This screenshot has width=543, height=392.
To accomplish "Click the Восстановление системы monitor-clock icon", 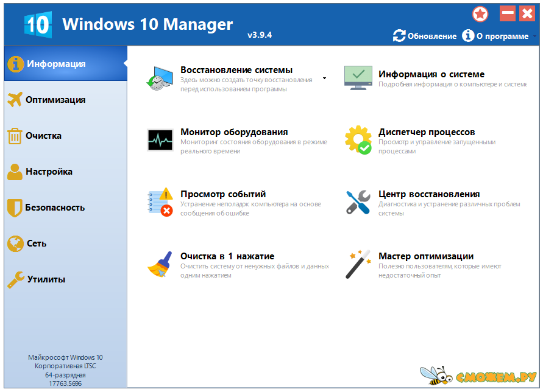I will (160, 79).
